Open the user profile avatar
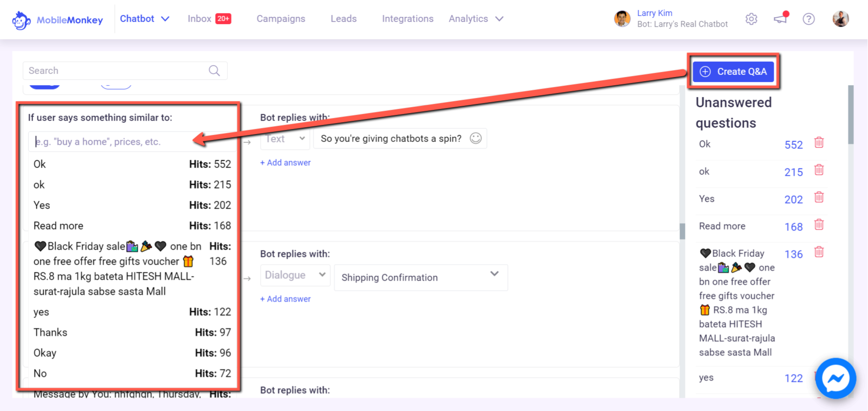 (840, 19)
